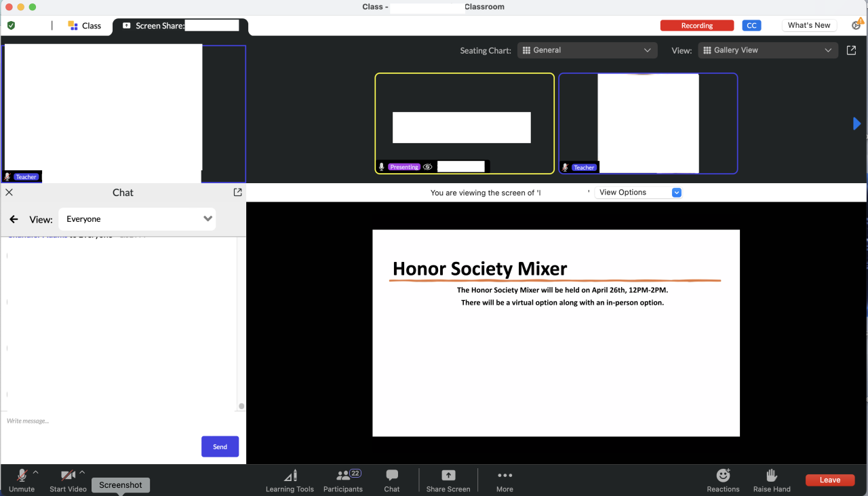
Task: Open the Gallery View dropdown
Action: click(x=768, y=50)
